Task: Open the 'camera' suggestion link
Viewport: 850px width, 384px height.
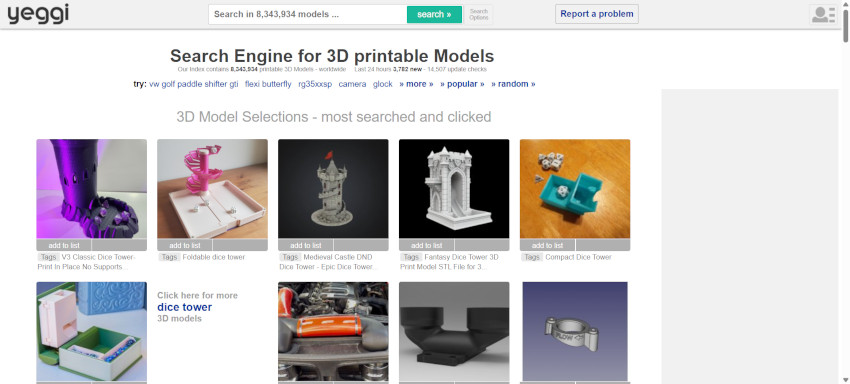Action: click(x=352, y=84)
